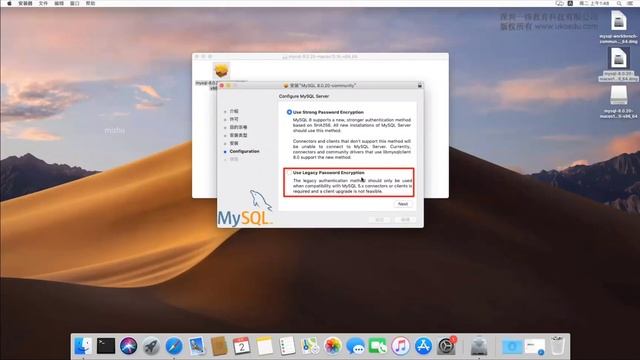Viewport: 640px width, 360px height.
Task: Select the mounted mysql-8.0.20 disk on desktop
Action: pyautogui.click(x=619, y=96)
